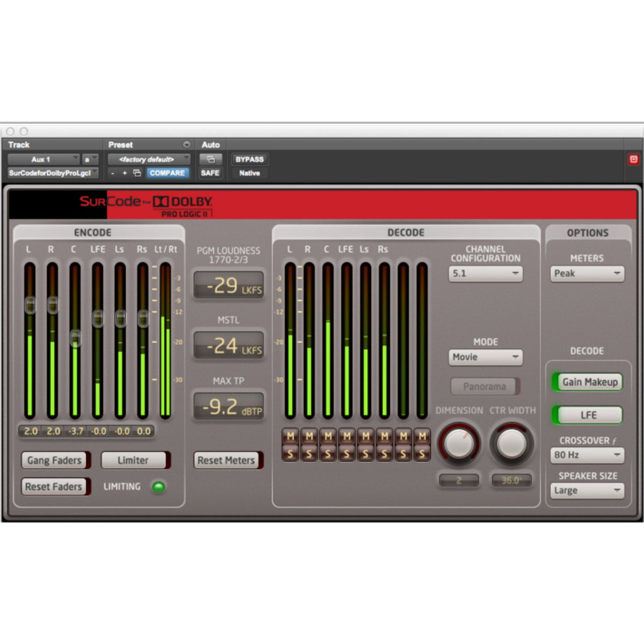644x644 pixels.
Task: Open the insert position 'a' selector
Action: tap(90, 159)
